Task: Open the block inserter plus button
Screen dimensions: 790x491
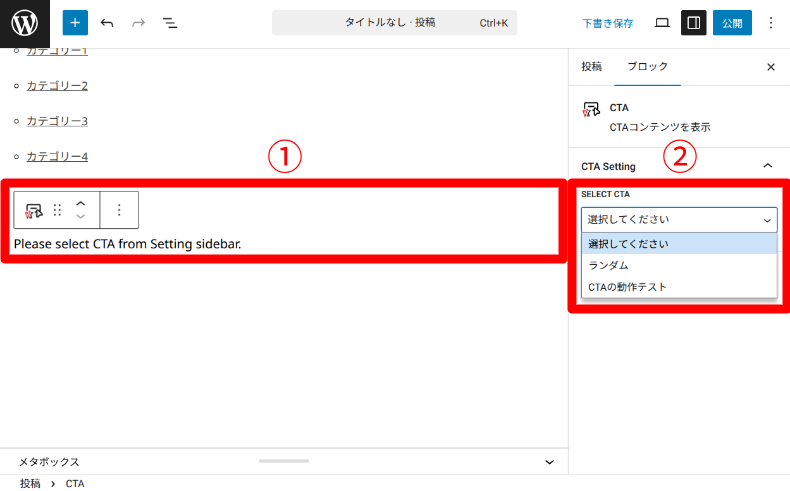Action: point(75,23)
